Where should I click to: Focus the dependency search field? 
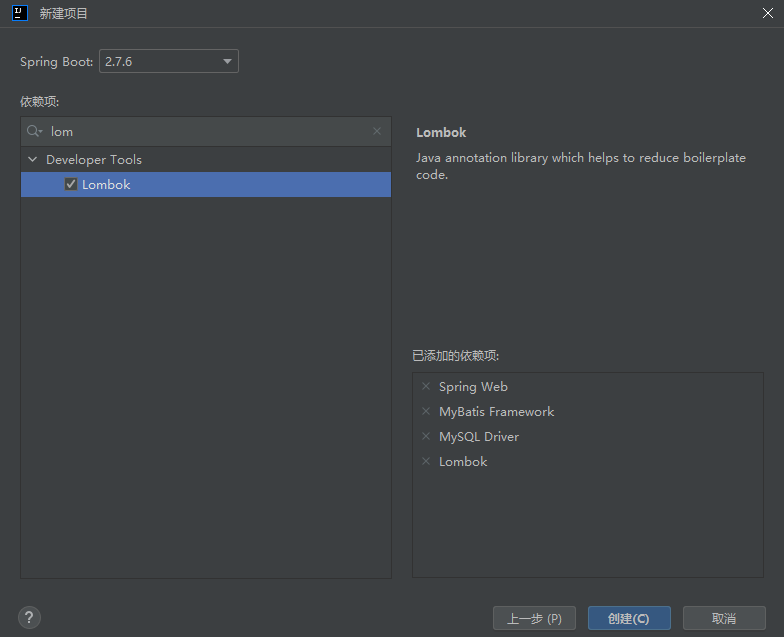206,132
